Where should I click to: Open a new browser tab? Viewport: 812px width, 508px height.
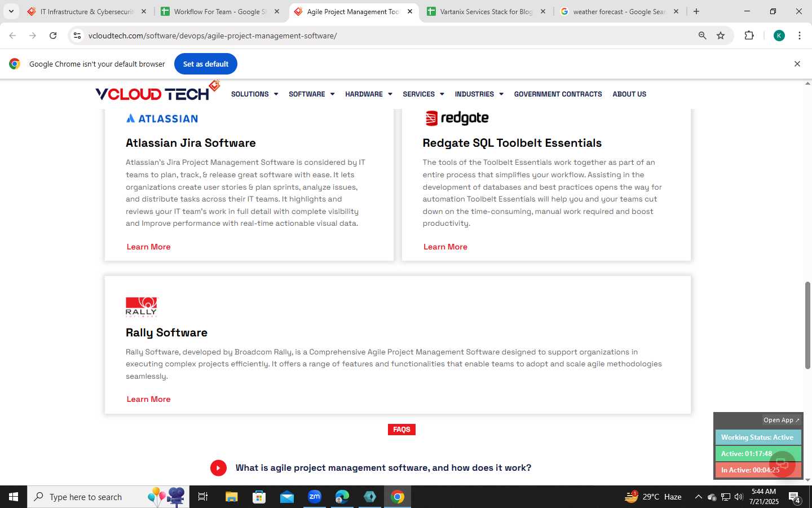pyautogui.click(x=696, y=11)
